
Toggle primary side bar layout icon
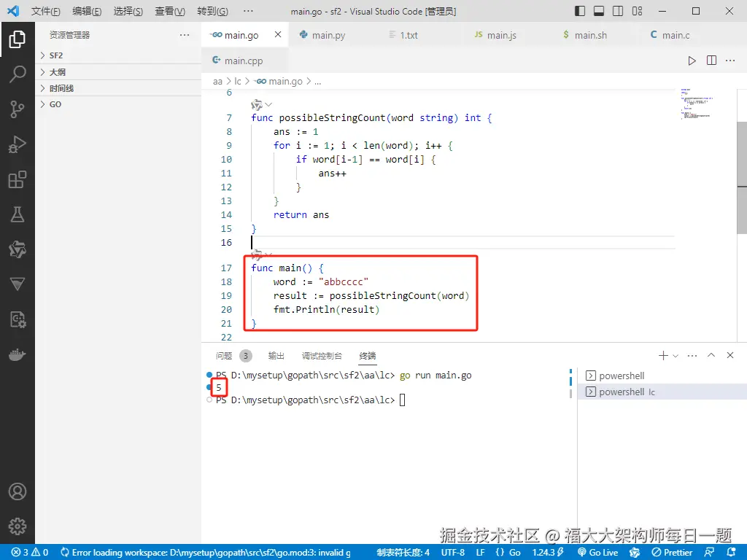tap(580, 11)
